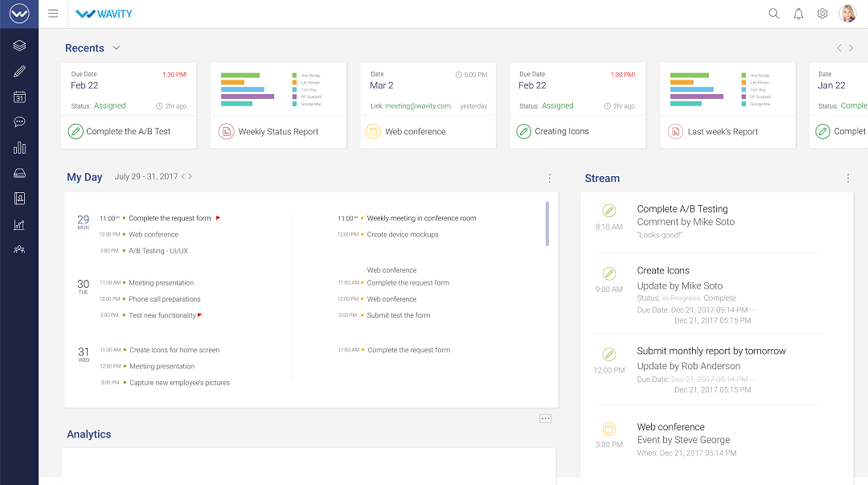This screenshot has width=868, height=485.
Task: Select the pencil edit sidebar icon
Action: [19, 72]
